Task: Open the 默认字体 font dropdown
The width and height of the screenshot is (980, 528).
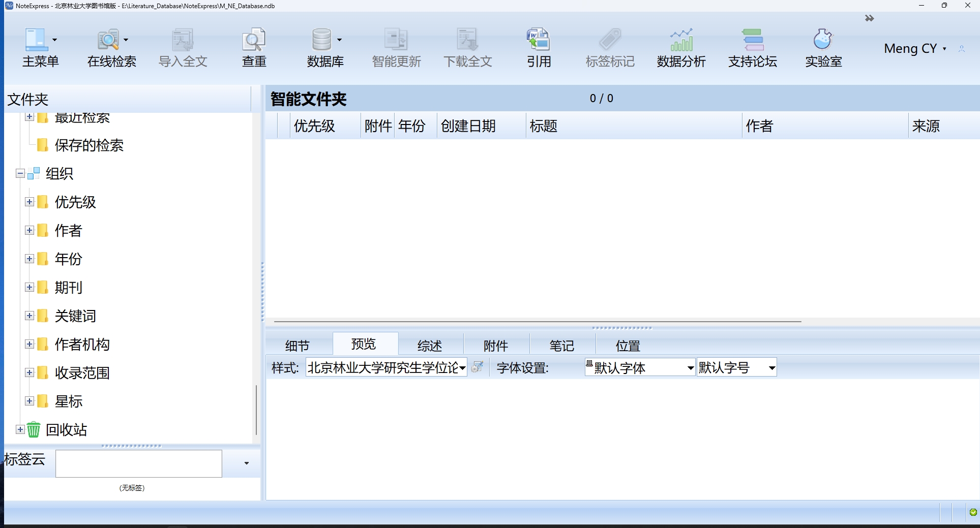Action: point(690,367)
